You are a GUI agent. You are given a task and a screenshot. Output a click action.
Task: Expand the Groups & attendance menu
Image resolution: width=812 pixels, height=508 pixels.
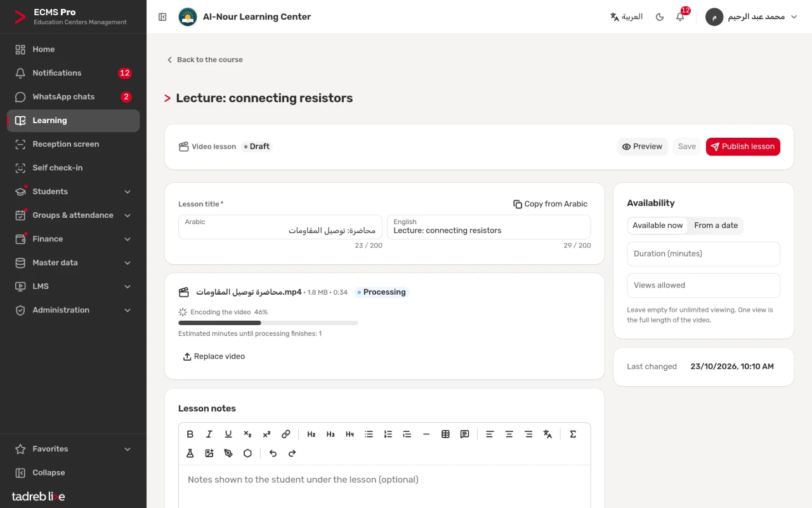[73, 215]
